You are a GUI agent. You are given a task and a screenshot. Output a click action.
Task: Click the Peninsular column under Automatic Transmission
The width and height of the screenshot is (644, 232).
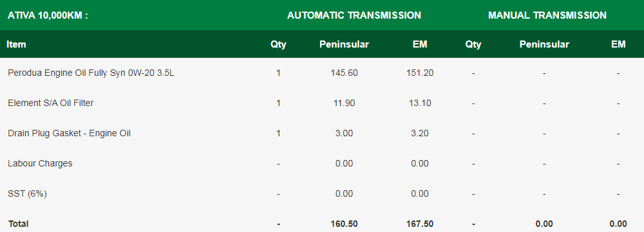(344, 44)
